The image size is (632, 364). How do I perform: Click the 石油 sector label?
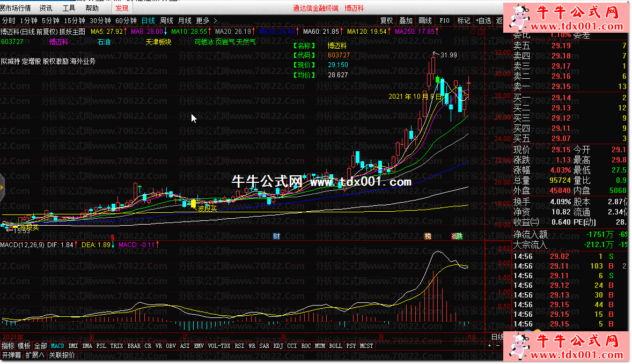point(104,42)
